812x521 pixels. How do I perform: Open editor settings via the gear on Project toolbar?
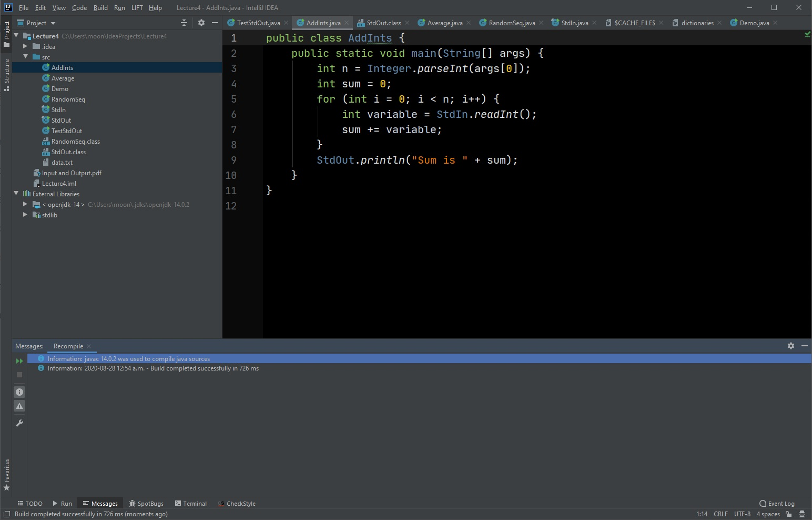(201, 23)
